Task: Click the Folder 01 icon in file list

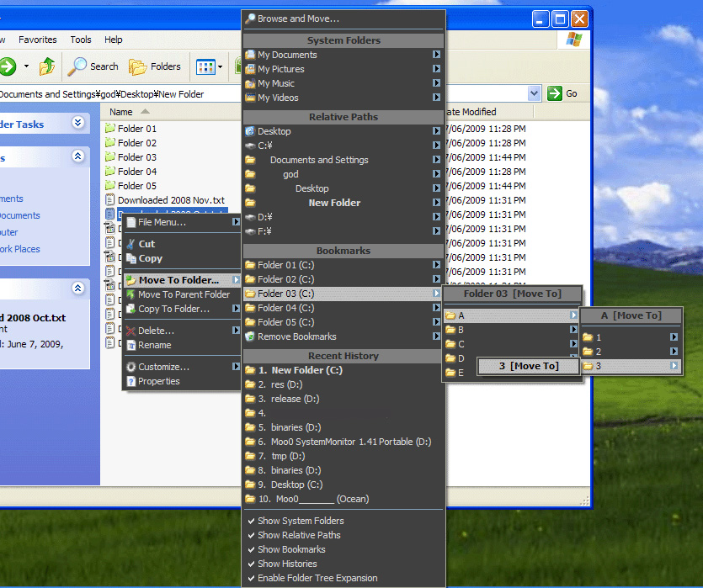Action: [109, 129]
